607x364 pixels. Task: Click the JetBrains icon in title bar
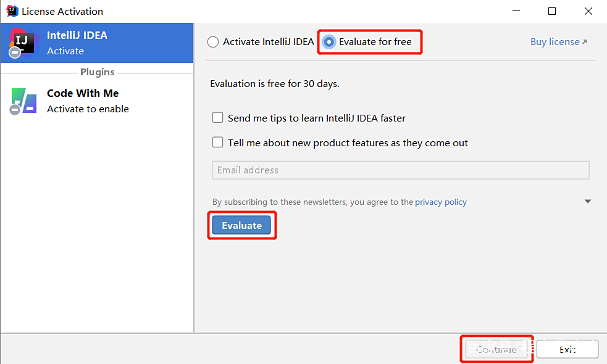click(x=12, y=11)
